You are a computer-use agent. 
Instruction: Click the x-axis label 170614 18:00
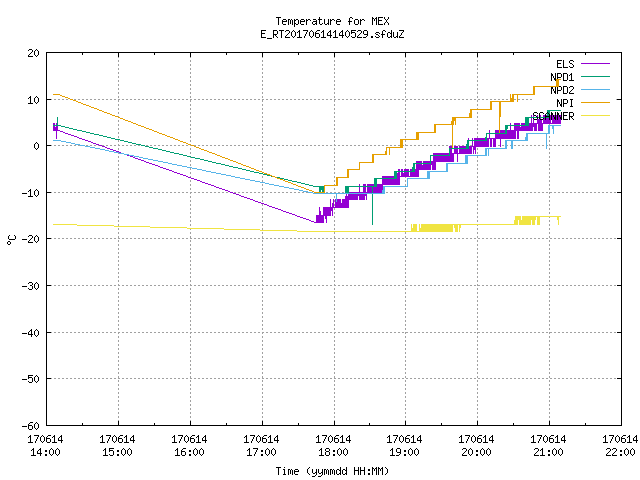click(x=333, y=446)
